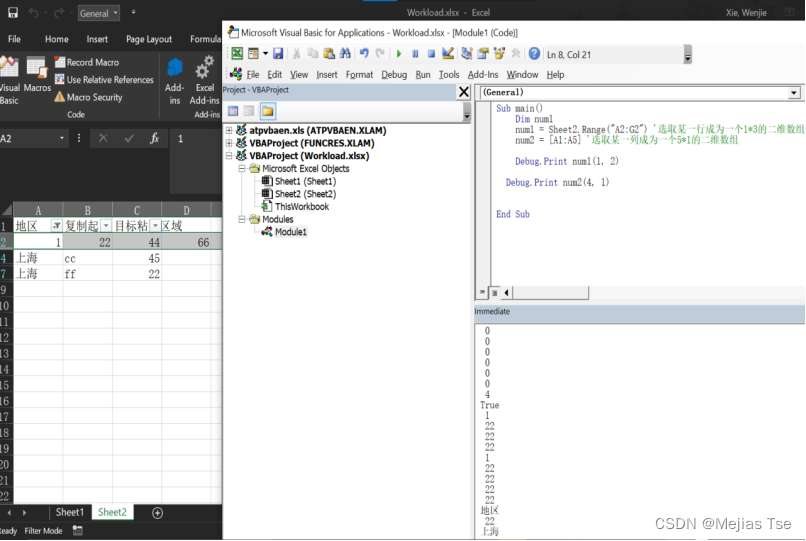Expand the VBAProject (FUNCRES.XLAM) node
This screenshot has height=541, width=806.
[229, 143]
